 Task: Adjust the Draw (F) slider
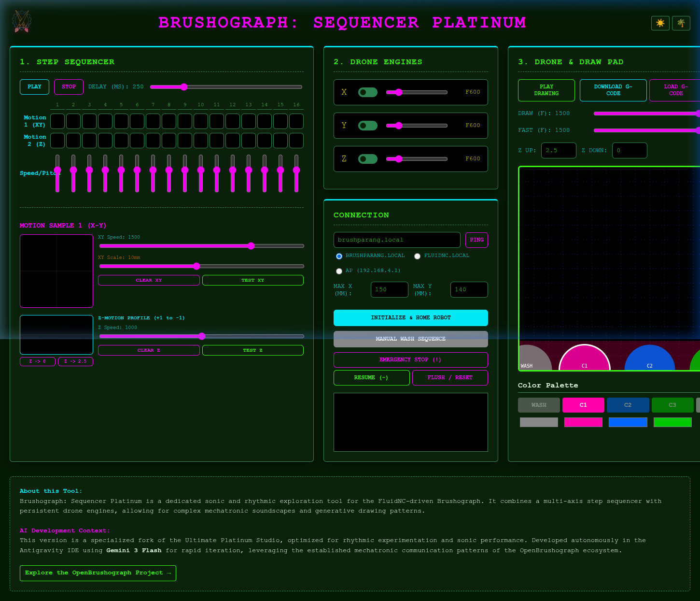647,114
